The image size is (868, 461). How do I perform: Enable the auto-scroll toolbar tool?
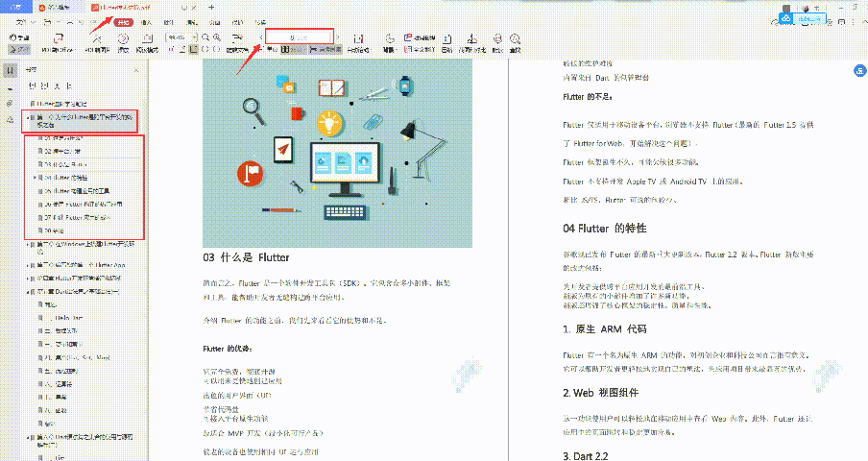[x=358, y=42]
